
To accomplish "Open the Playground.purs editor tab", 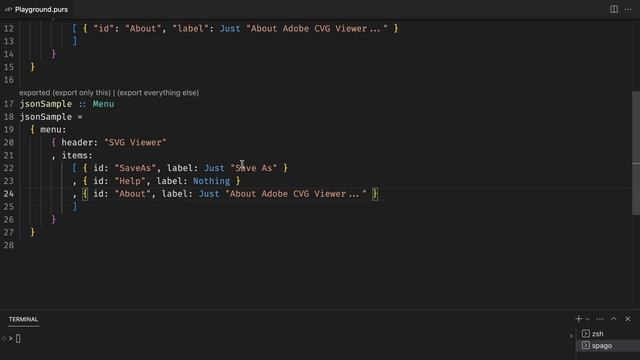I will pyautogui.click(x=36, y=9).
